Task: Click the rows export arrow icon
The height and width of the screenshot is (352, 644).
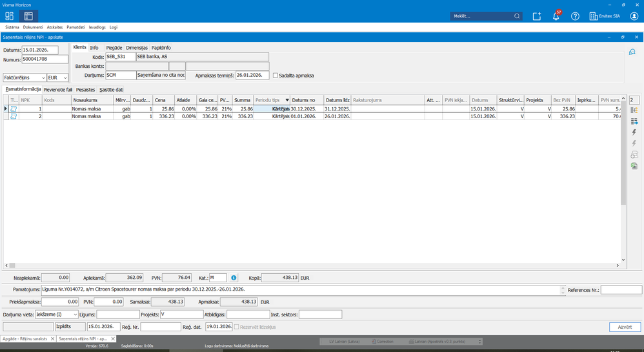Action: [634, 121]
